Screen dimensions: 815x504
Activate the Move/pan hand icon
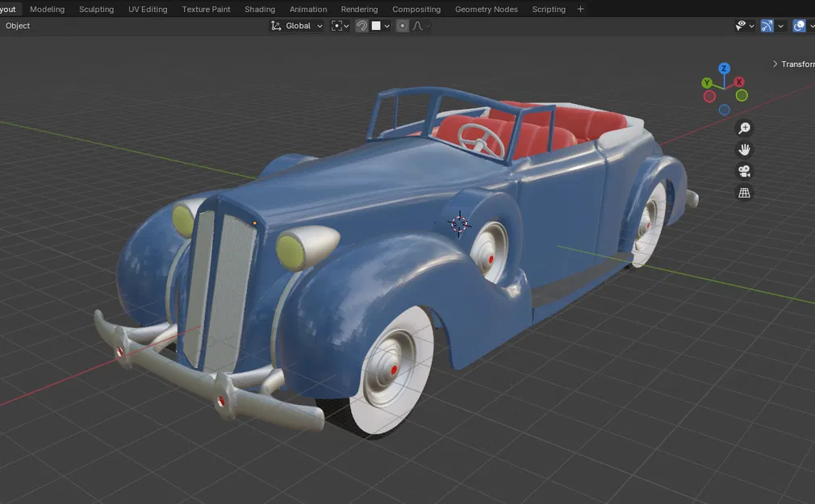coord(743,148)
